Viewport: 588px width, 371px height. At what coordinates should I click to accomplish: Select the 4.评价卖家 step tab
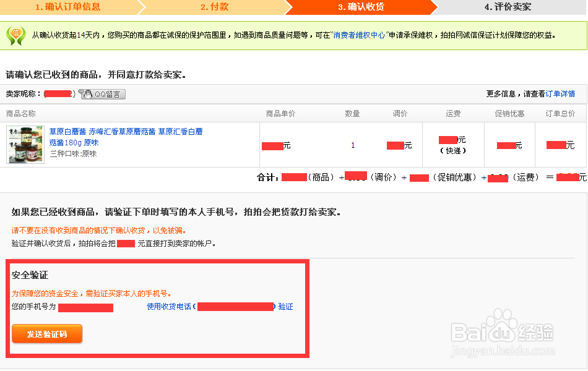click(508, 8)
